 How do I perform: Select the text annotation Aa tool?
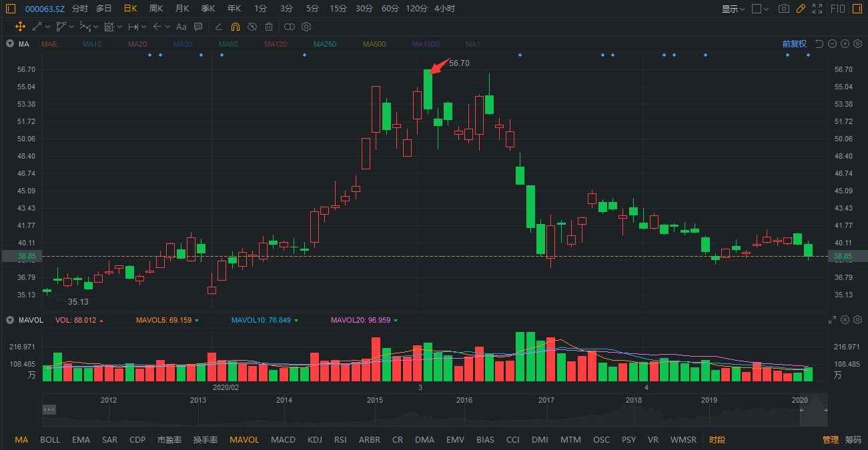click(x=181, y=27)
